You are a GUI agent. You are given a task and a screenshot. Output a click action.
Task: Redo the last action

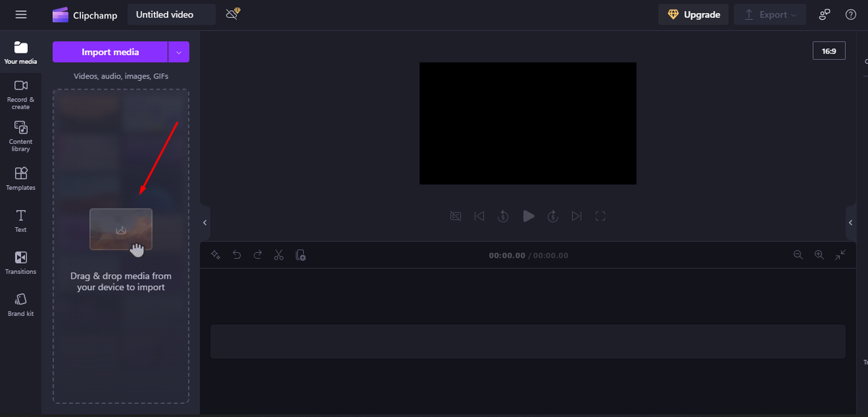coord(258,255)
